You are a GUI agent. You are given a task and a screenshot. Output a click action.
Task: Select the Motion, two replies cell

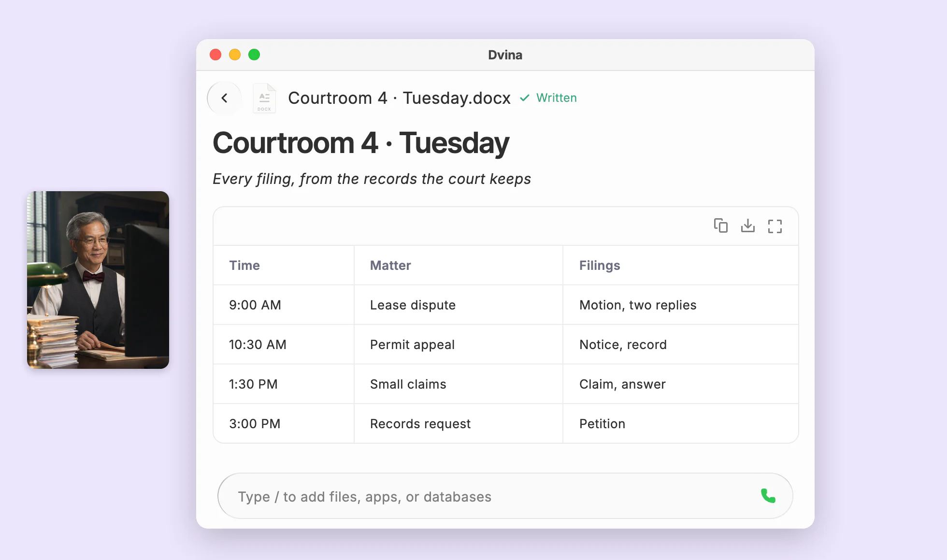tap(680, 305)
